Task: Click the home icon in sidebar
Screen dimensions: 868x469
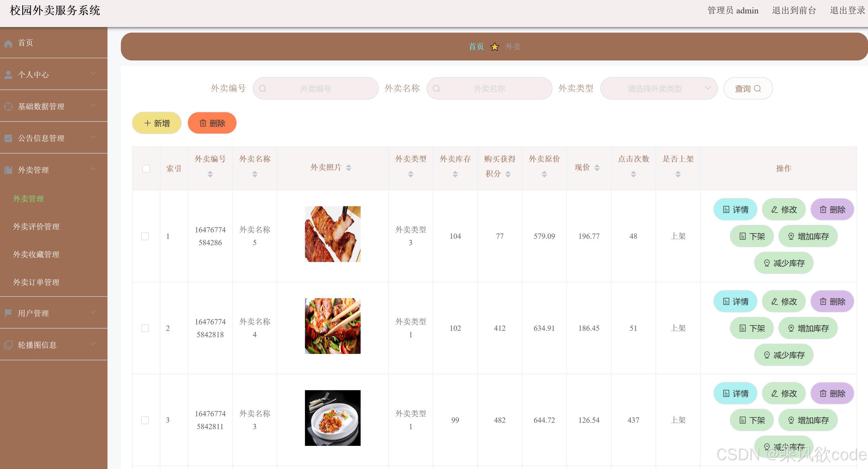Action: point(8,43)
